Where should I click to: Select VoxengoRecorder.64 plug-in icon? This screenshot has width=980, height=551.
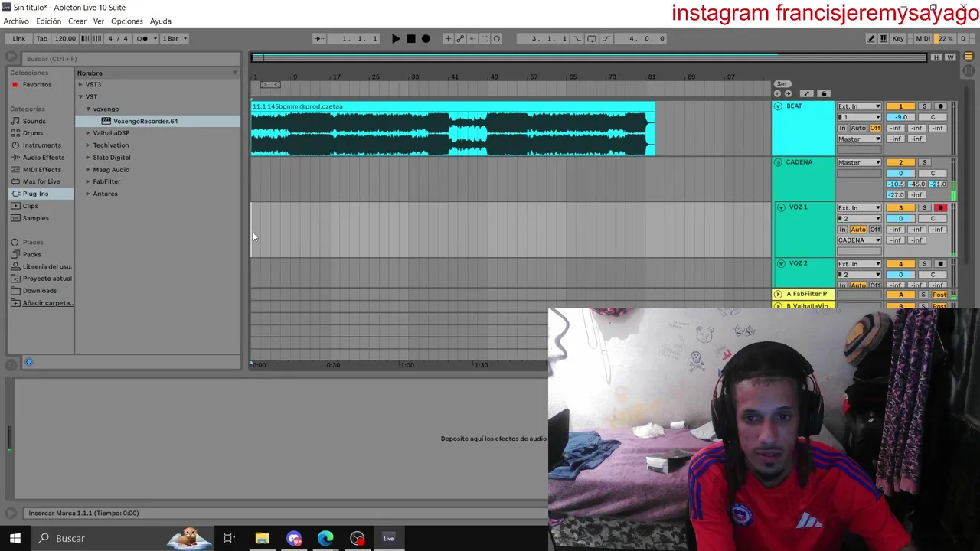(106, 121)
